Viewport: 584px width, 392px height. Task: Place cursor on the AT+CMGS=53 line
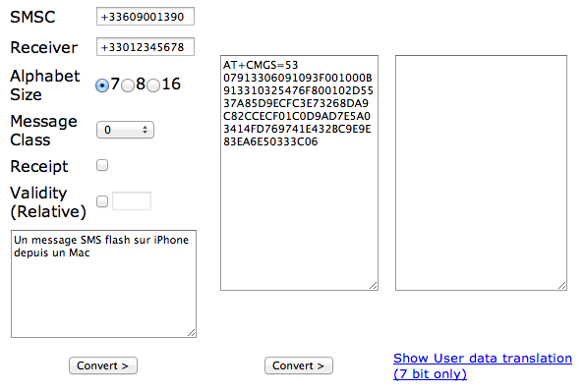(261, 65)
